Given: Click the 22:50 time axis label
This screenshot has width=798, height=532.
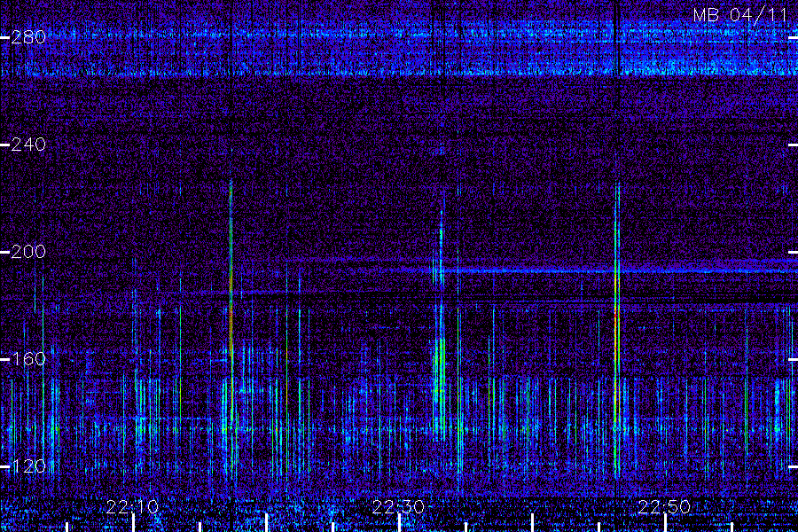Looking at the screenshot, I should pyautogui.click(x=664, y=507).
